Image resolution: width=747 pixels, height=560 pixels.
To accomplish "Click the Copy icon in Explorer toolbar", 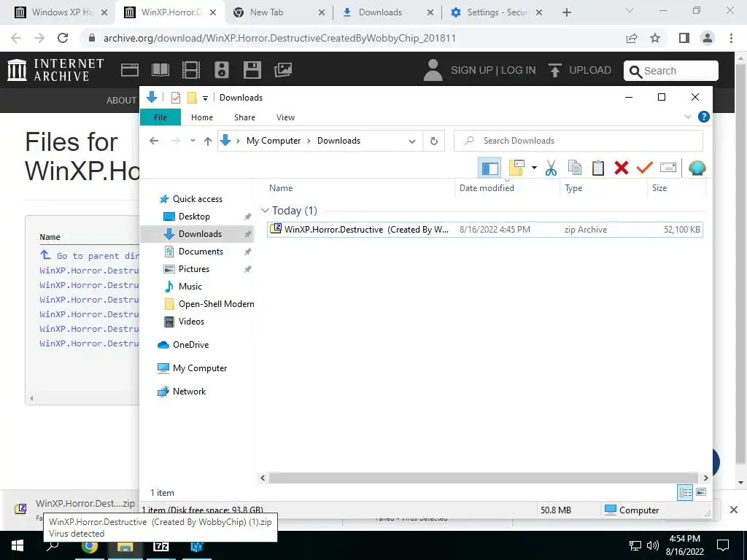I will point(575,168).
